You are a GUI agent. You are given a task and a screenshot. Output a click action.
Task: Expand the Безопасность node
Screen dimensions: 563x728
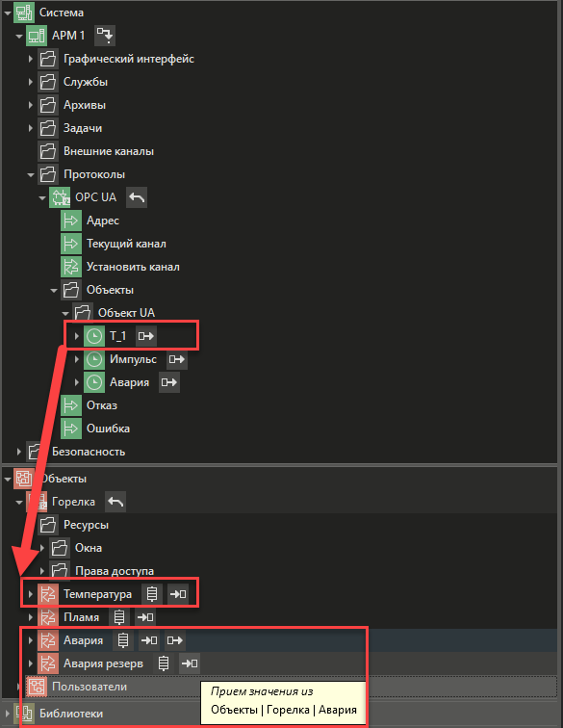tap(18, 452)
